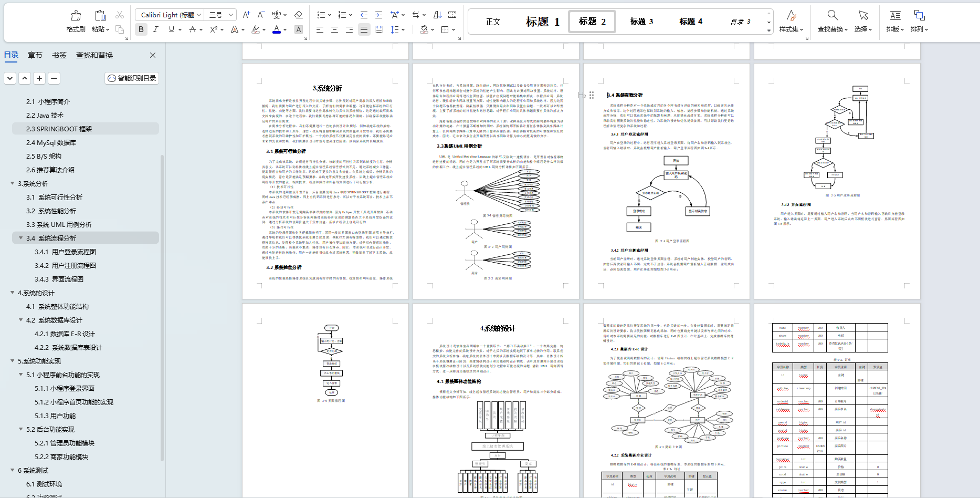This screenshot has width=980, height=498.
Task: Close the navigation panel with X
Action: [x=153, y=55]
